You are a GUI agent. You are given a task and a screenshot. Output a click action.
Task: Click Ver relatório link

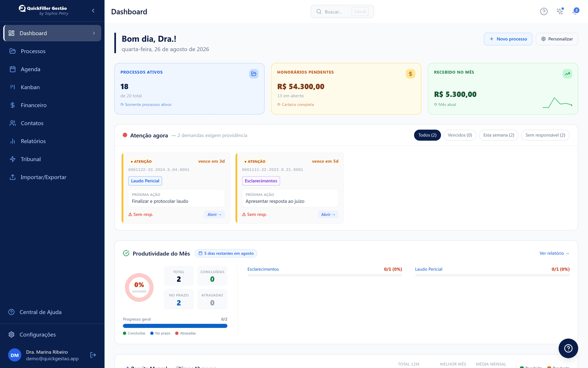click(x=554, y=253)
